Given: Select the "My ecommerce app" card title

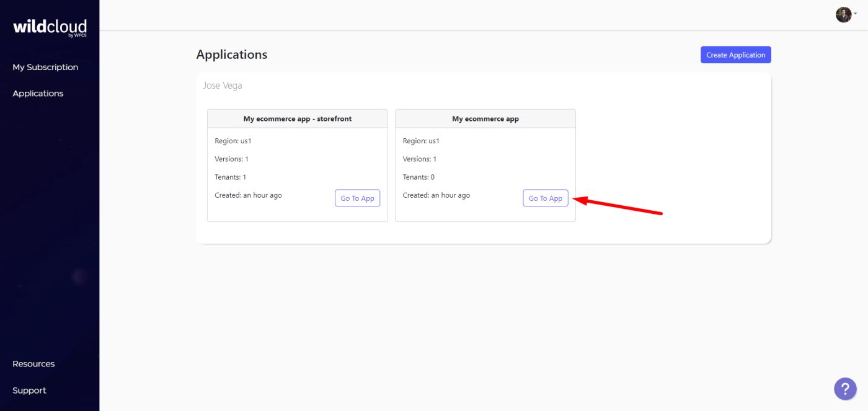Looking at the screenshot, I should click(485, 119).
